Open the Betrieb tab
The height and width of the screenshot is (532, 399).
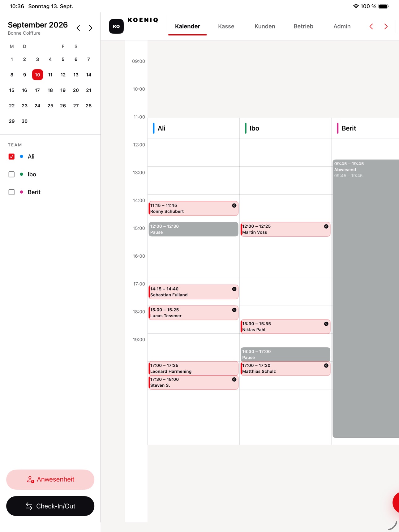point(303,26)
